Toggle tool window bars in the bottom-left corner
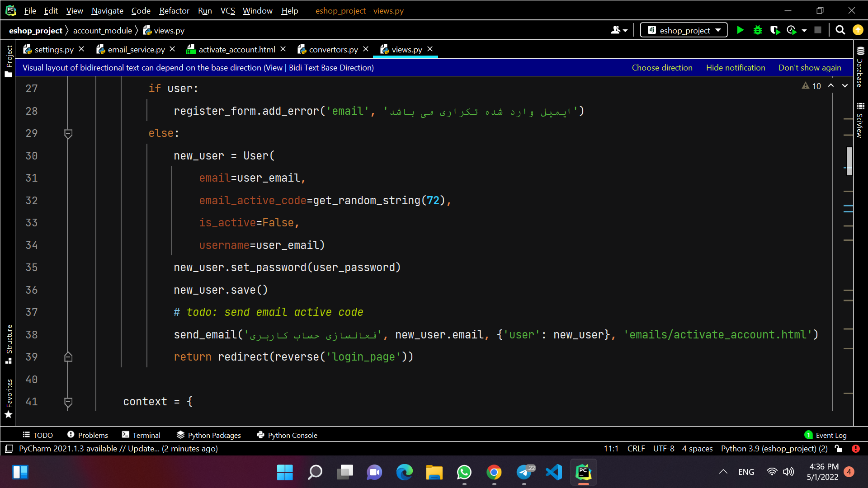868x488 pixels. 9,449
